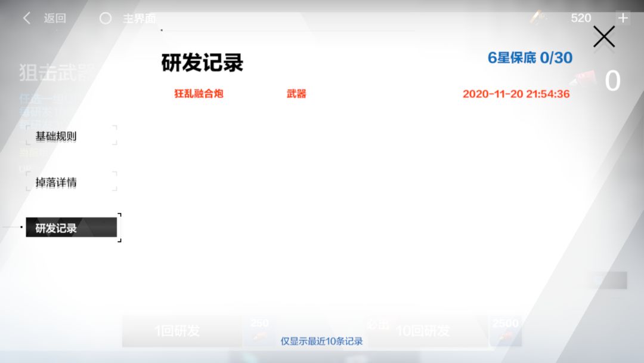
Task: Tap the 6星保底 0/30 counter
Action: click(530, 57)
